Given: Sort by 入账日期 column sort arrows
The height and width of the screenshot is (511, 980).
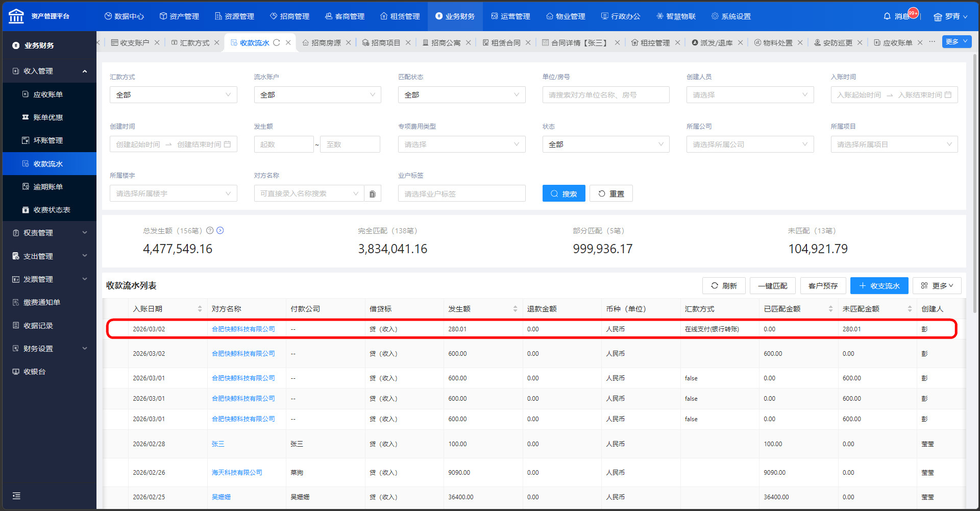Looking at the screenshot, I should pyautogui.click(x=200, y=309).
